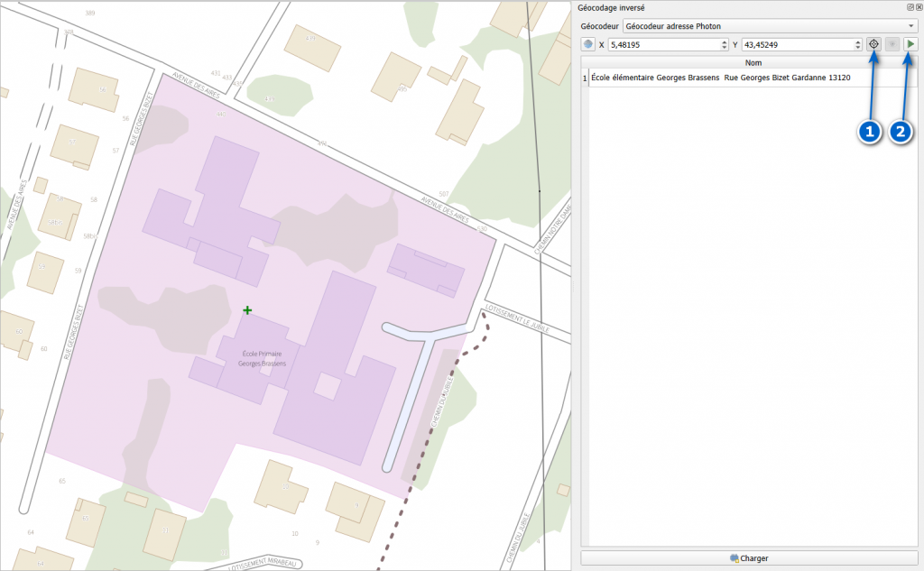Open coordinate system globe icon beside X
Image resolution: width=924 pixels, height=571 pixels.
pos(588,44)
